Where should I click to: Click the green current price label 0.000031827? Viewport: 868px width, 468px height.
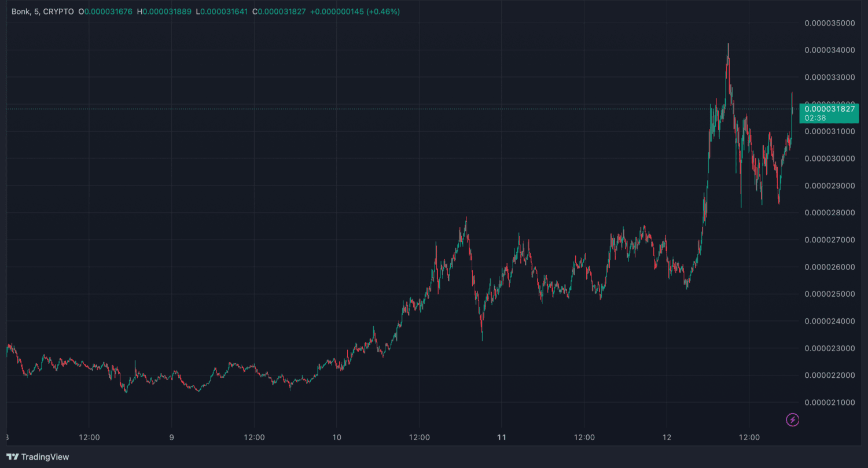pos(829,109)
